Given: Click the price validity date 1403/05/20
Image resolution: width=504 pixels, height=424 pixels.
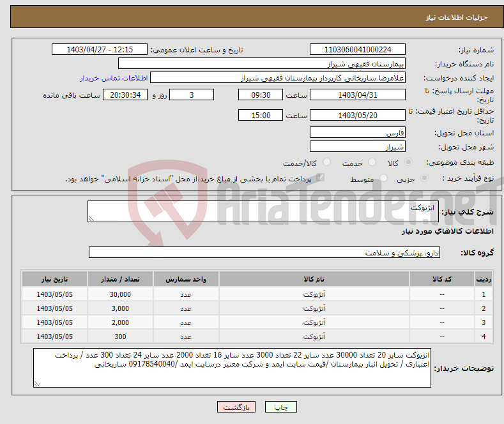Looking at the screenshot, I should click(x=358, y=115).
